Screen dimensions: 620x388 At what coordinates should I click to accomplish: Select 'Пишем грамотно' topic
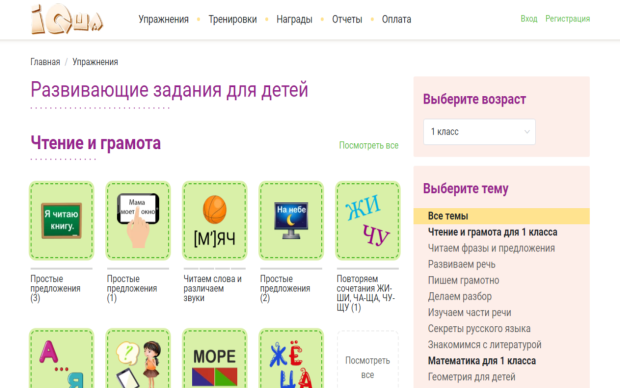point(463,280)
